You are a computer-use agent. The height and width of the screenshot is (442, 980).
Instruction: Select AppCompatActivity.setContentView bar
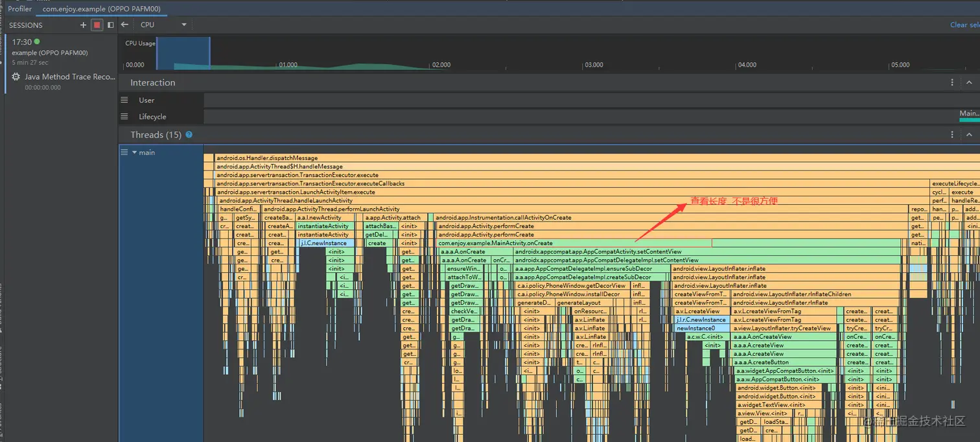pos(707,251)
